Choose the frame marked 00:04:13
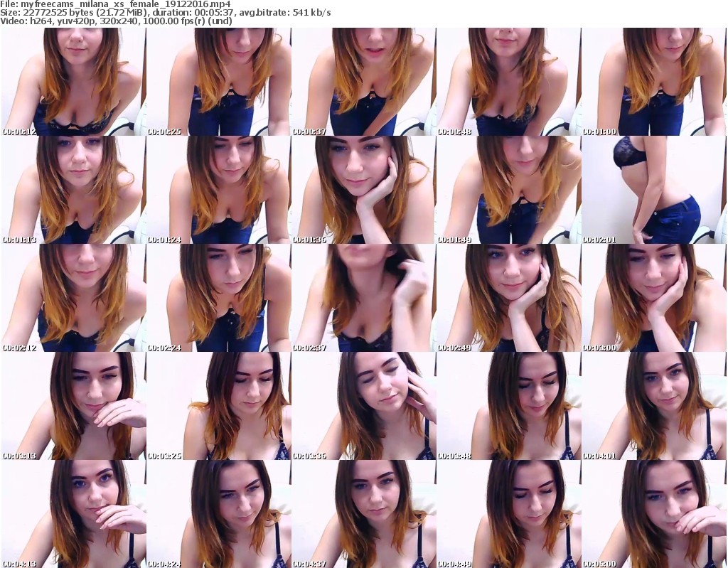The height and width of the screenshot is (568, 728). (x=73, y=513)
